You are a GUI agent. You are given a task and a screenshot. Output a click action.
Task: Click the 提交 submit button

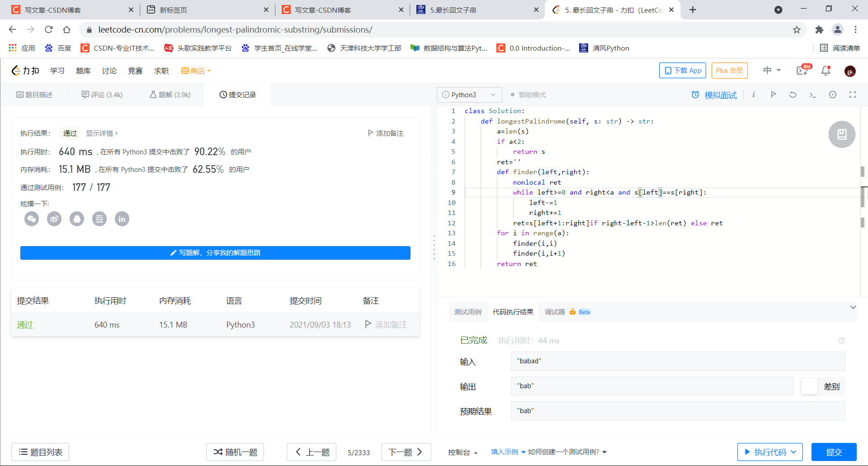tap(834, 452)
